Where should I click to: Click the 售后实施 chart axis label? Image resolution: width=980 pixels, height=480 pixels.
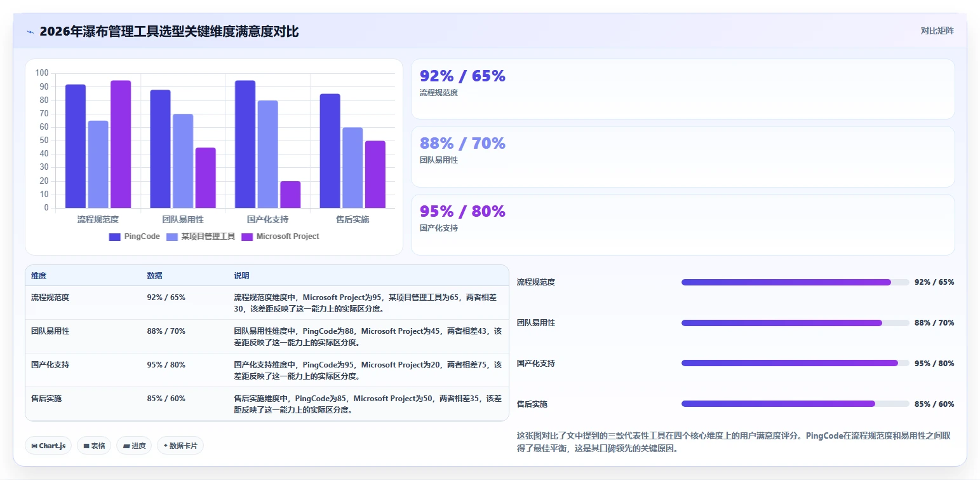[352, 219]
